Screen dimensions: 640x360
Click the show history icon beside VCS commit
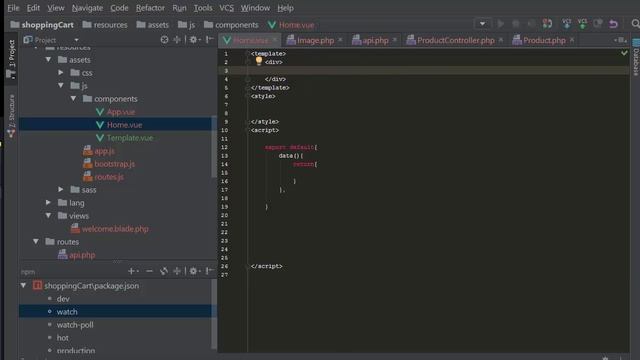(598, 24)
